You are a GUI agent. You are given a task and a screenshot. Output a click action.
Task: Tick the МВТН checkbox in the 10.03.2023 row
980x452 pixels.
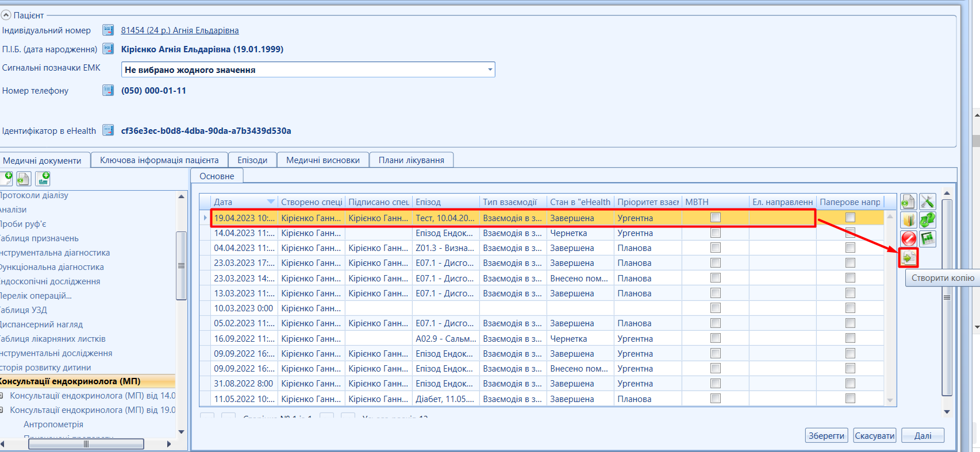click(715, 308)
